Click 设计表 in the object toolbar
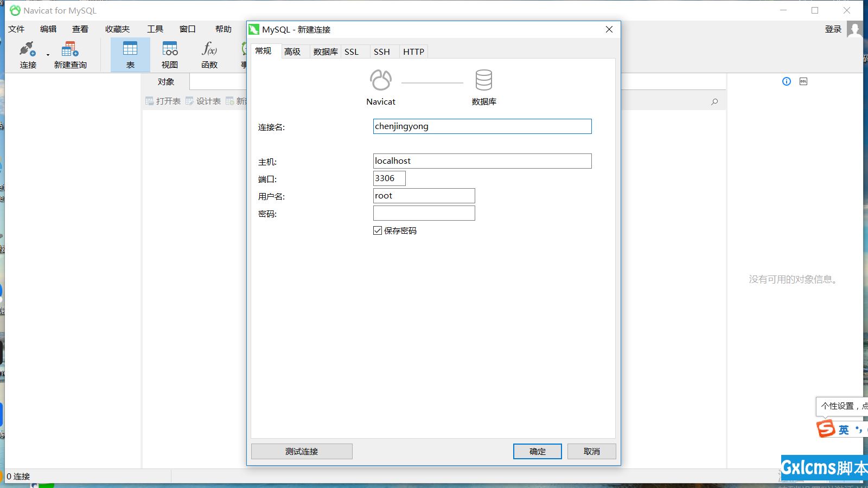 point(203,101)
